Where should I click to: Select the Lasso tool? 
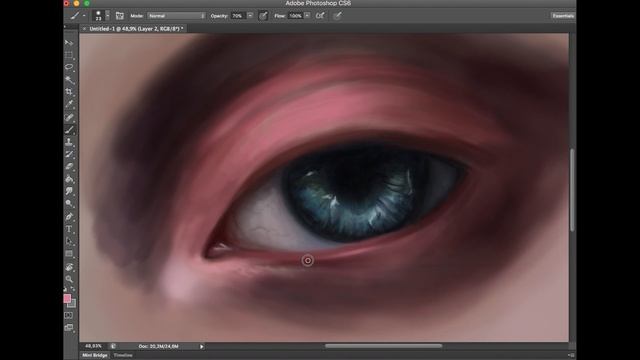[x=69, y=67]
